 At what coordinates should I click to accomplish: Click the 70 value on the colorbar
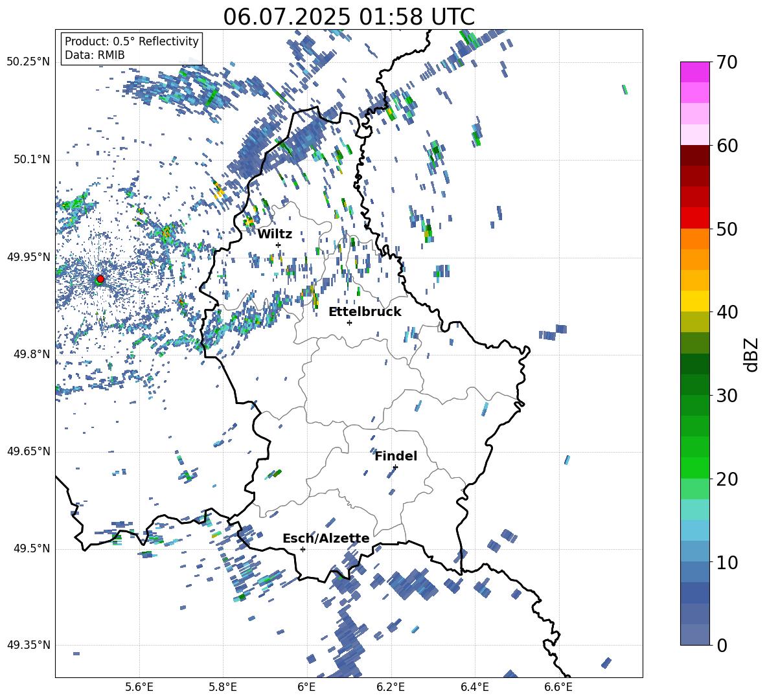coord(727,62)
